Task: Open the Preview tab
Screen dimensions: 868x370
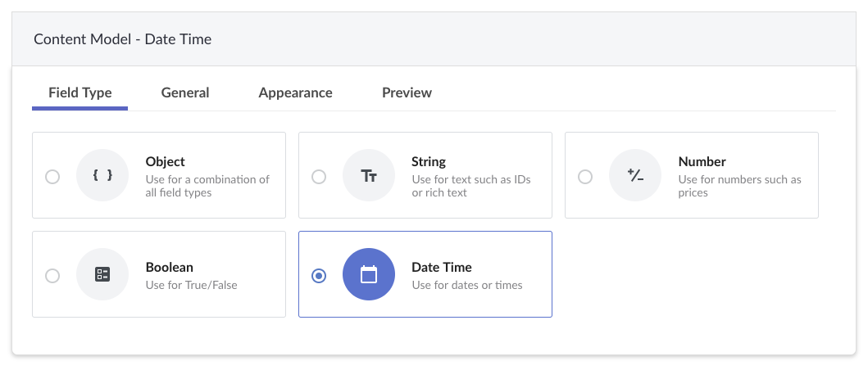Action: [x=407, y=93]
